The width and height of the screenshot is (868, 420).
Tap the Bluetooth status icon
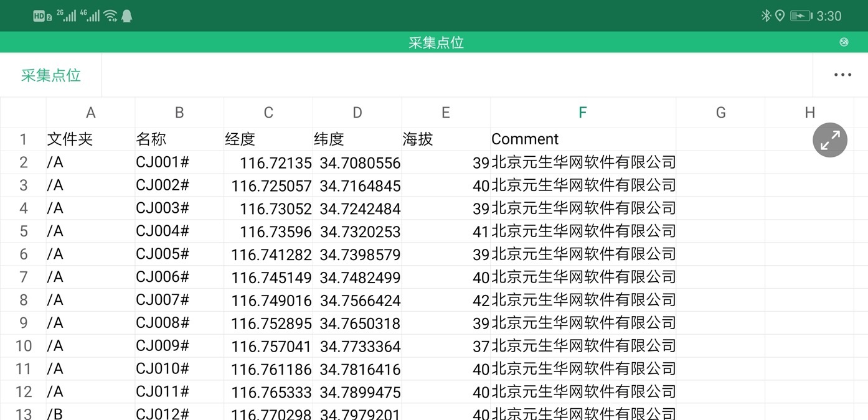tap(766, 16)
